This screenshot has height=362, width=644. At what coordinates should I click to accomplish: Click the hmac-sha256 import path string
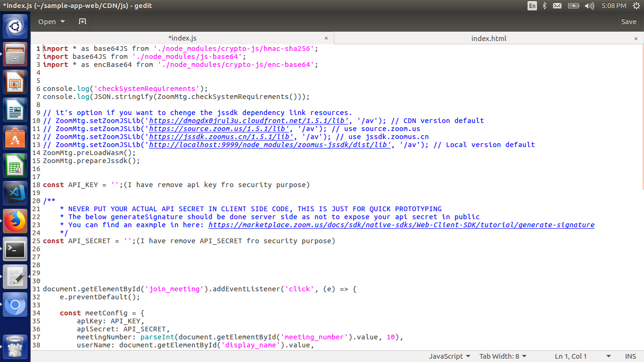234,49
